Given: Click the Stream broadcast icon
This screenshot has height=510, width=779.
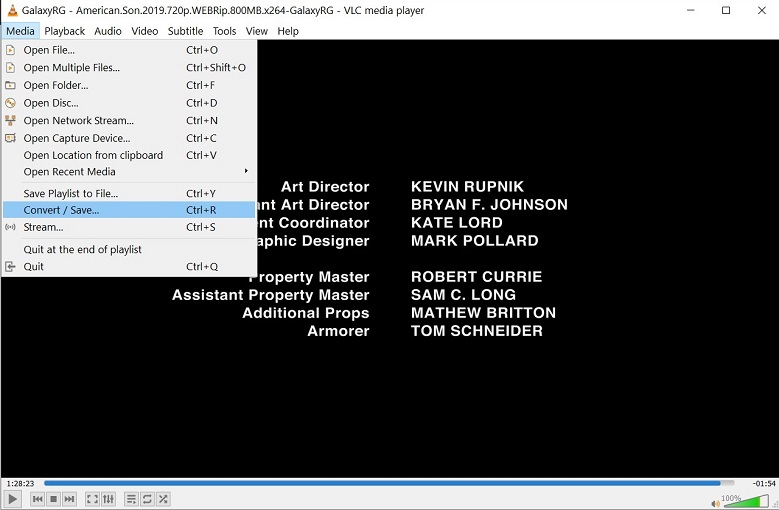Looking at the screenshot, I should point(10,227).
